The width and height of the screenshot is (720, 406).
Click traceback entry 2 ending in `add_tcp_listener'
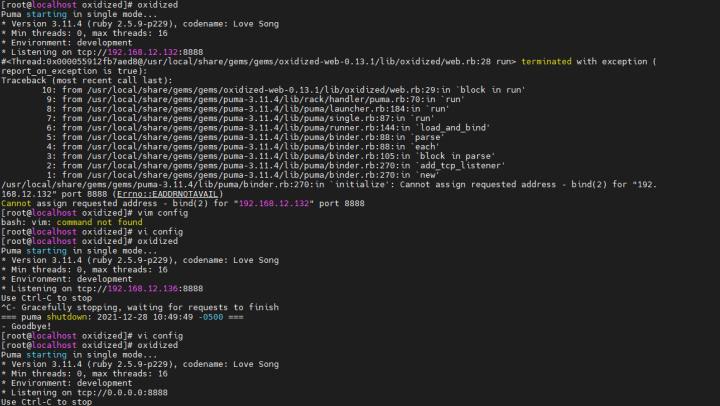(x=276, y=165)
